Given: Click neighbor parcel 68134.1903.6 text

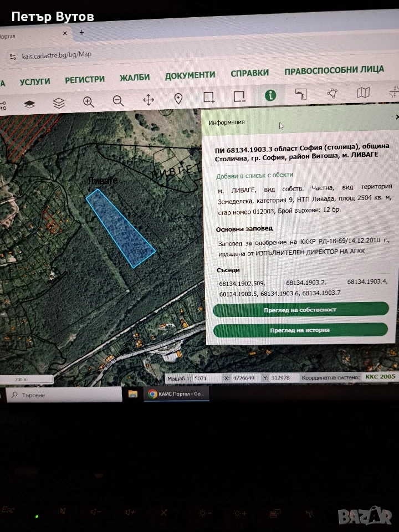Looking at the screenshot, I should click(x=280, y=293).
